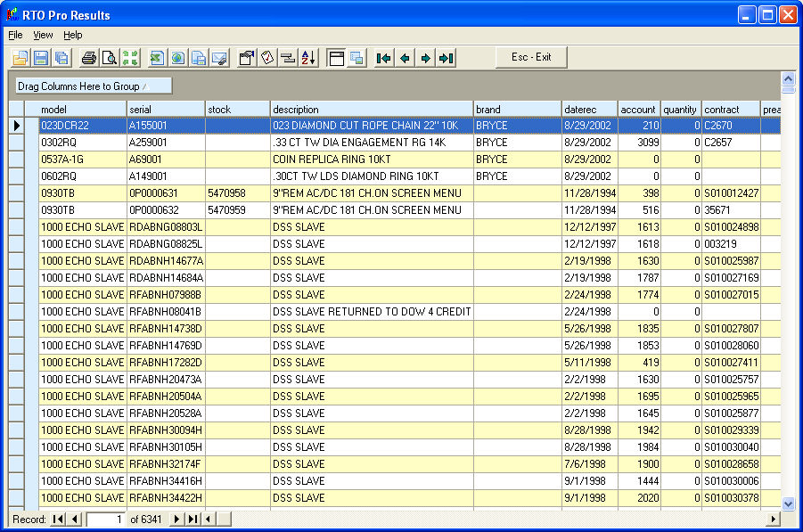Click the envelope email icon in toolbar
This screenshot has width=803, height=532.
tap(219, 58)
